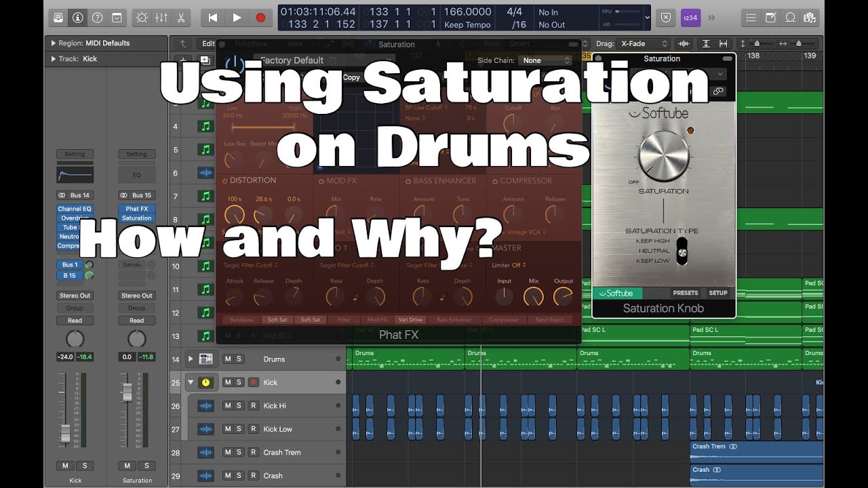Click the Master Mix knob in Phat FX

(534, 296)
